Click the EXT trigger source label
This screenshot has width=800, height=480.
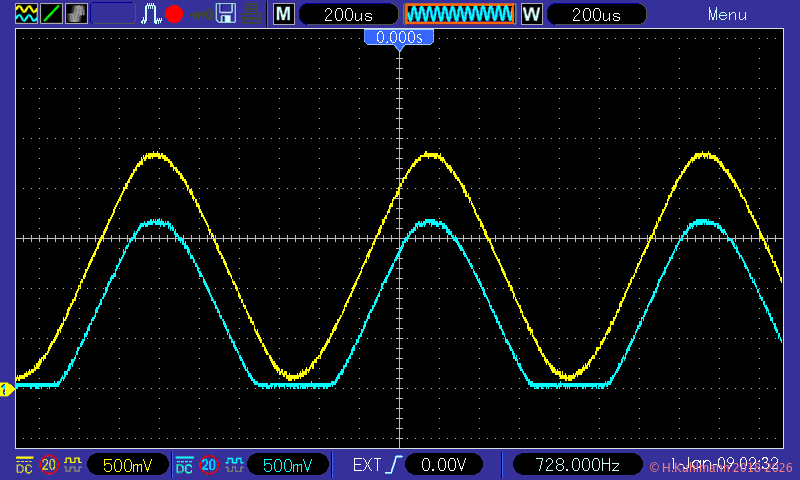click(x=366, y=465)
